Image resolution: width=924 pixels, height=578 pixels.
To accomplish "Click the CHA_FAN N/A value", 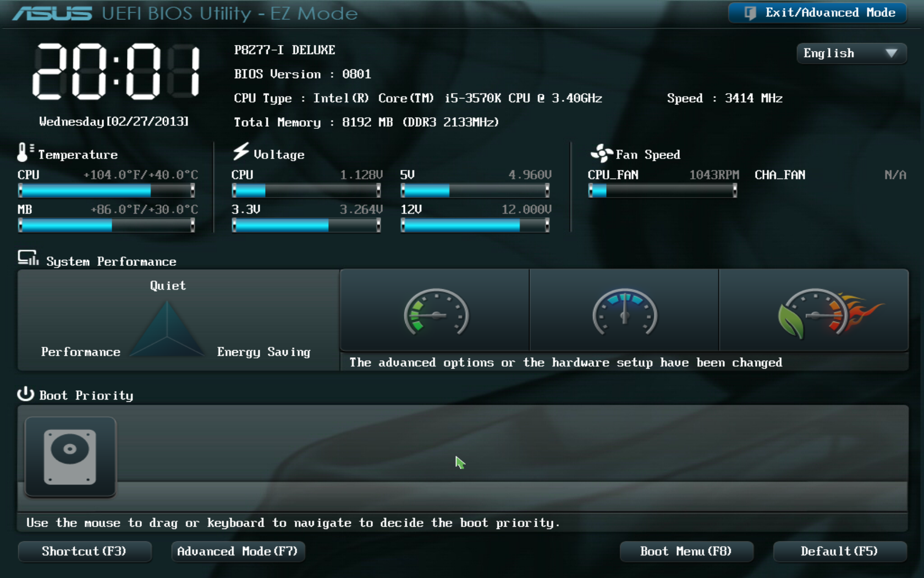I will (x=895, y=175).
